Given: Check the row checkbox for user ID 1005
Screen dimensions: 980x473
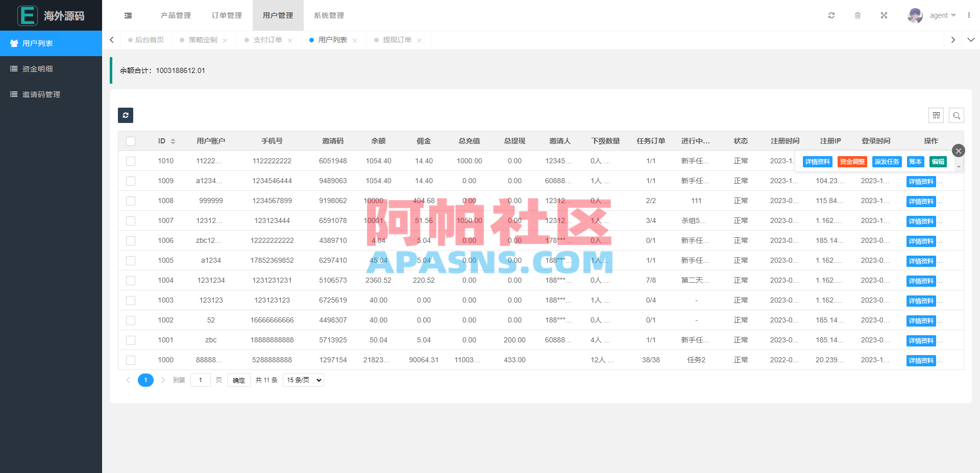Looking at the screenshot, I should (131, 260).
